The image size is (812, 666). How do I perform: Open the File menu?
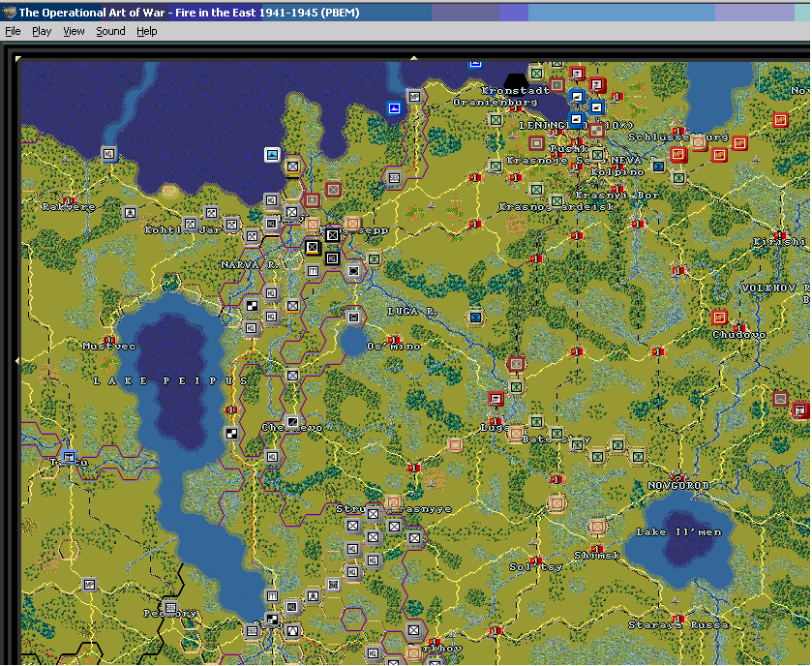point(13,32)
